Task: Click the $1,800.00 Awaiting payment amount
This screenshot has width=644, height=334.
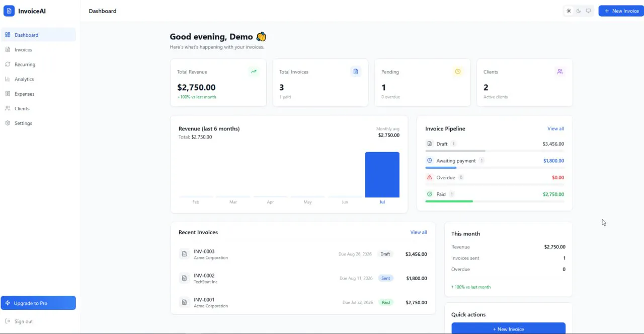Action: click(553, 161)
